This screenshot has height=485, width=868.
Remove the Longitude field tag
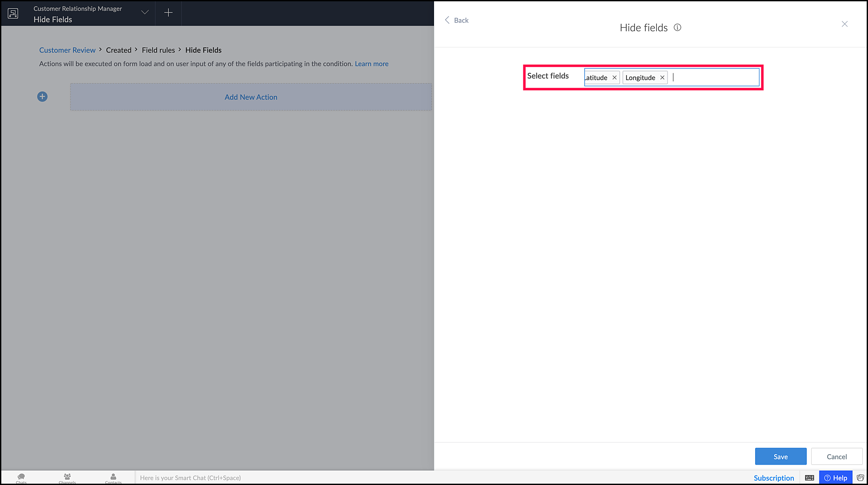pyautogui.click(x=662, y=78)
